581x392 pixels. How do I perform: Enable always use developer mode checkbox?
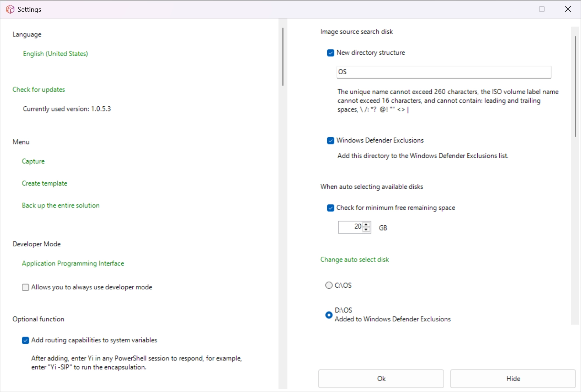(x=25, y=288)
